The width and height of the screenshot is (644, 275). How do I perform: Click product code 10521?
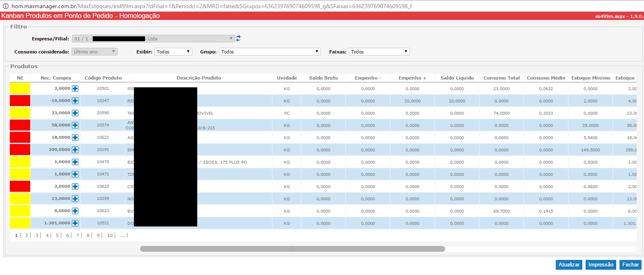pyautogui.click(x=103, y=223)
